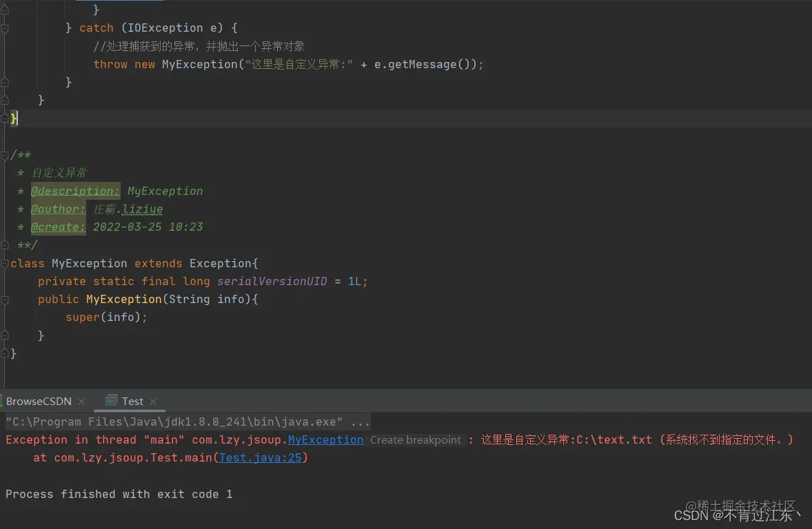Click the @description: javadoc tag
The image size is (812, 529).
pyautogui.click(x=76, y=191)
